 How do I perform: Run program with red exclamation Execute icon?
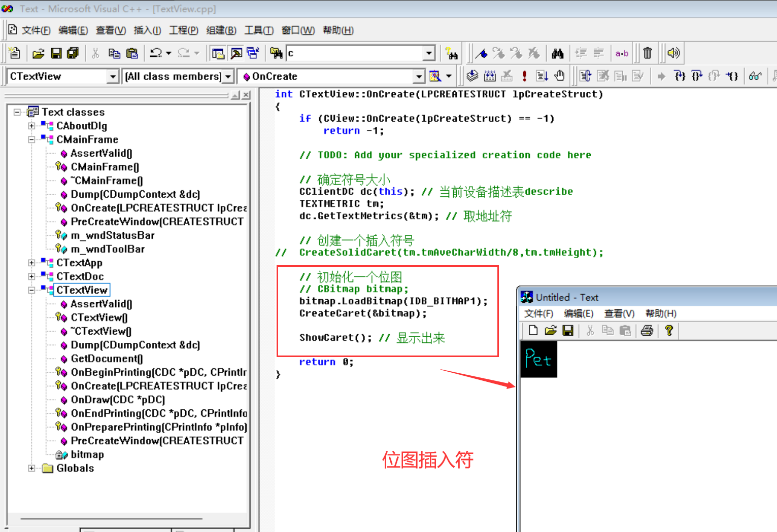tap(524, 76)
